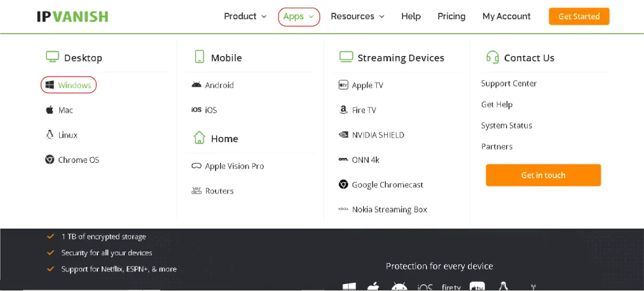Screen dimensions: 644x291
Task: Open Nokia Streaming Box link
Action: pyautogui.click(x=389, y=209)
